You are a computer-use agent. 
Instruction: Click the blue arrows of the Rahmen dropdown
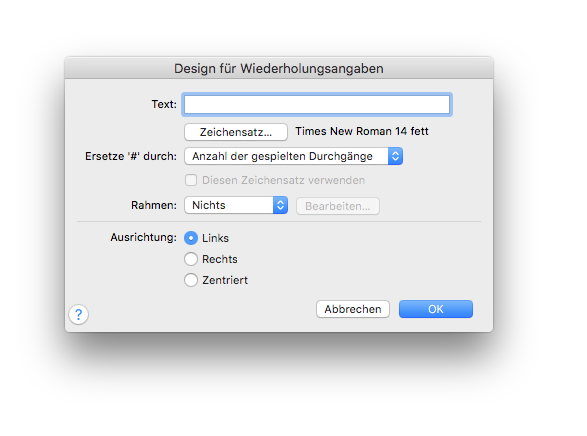[x=280, y=205]
